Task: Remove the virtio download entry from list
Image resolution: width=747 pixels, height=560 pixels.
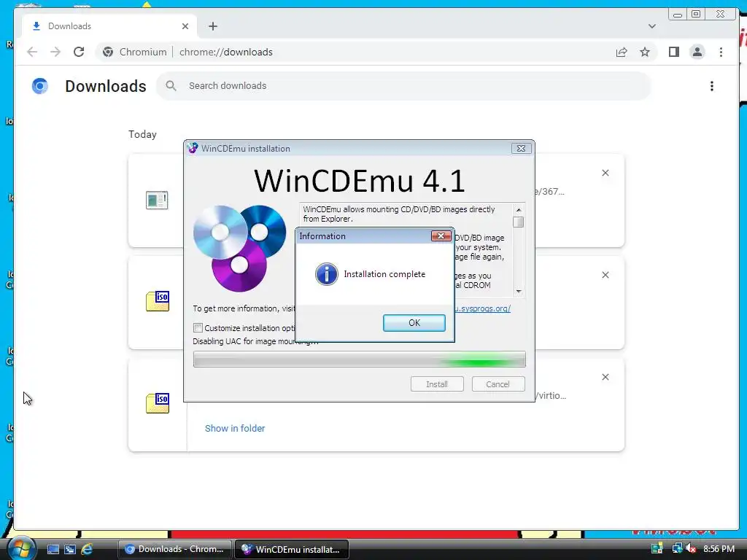Action: (x=605, y=377)
